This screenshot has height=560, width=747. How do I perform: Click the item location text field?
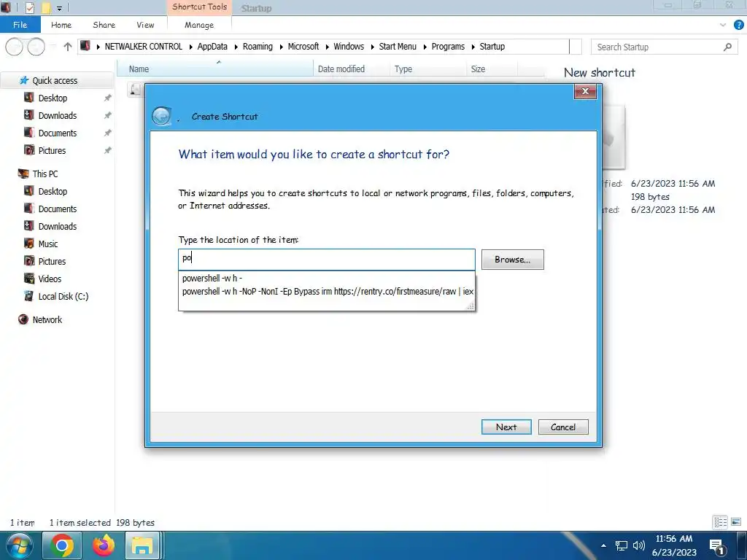(327, 259)
